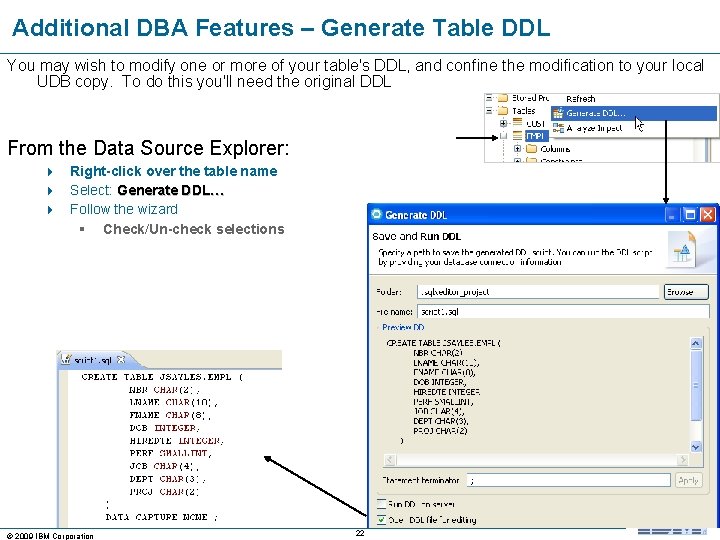Collapse the EMPL table node
Screen dimensions: 720x540
click(503, 136)
